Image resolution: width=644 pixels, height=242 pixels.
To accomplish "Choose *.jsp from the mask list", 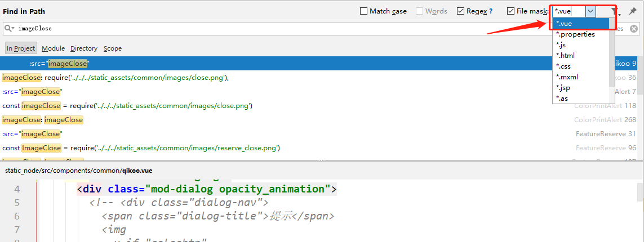I will pos(581,88).
